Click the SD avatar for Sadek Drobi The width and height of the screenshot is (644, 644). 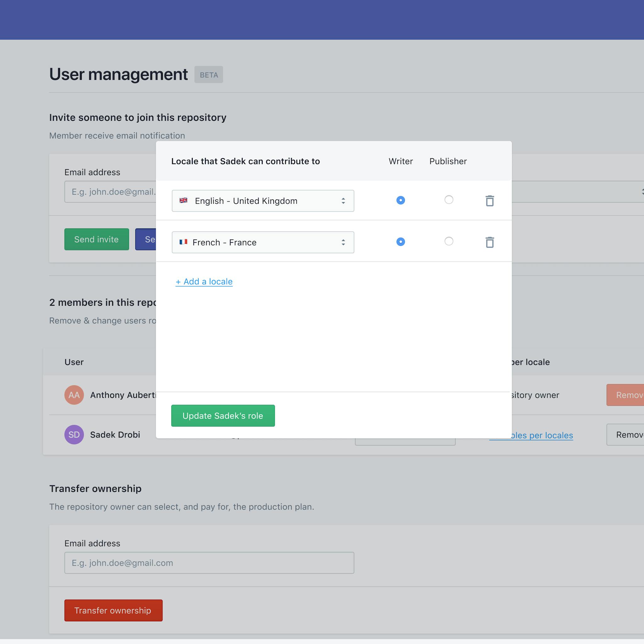click(74, 434)
